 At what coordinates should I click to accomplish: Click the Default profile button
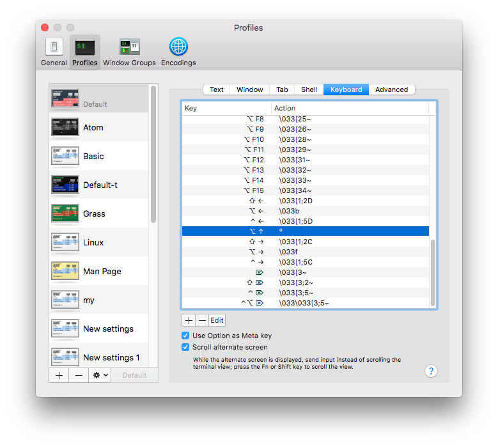click(x=135, y=375)
